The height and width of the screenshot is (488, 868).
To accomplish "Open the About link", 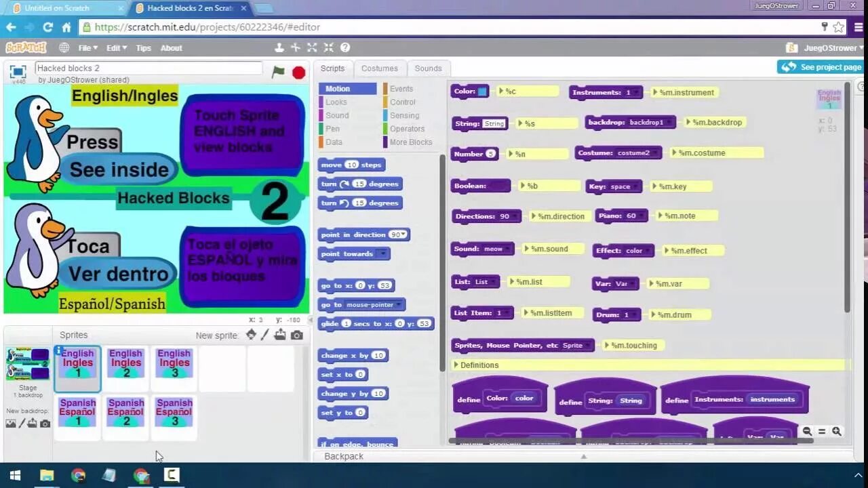I will point(171,47).
